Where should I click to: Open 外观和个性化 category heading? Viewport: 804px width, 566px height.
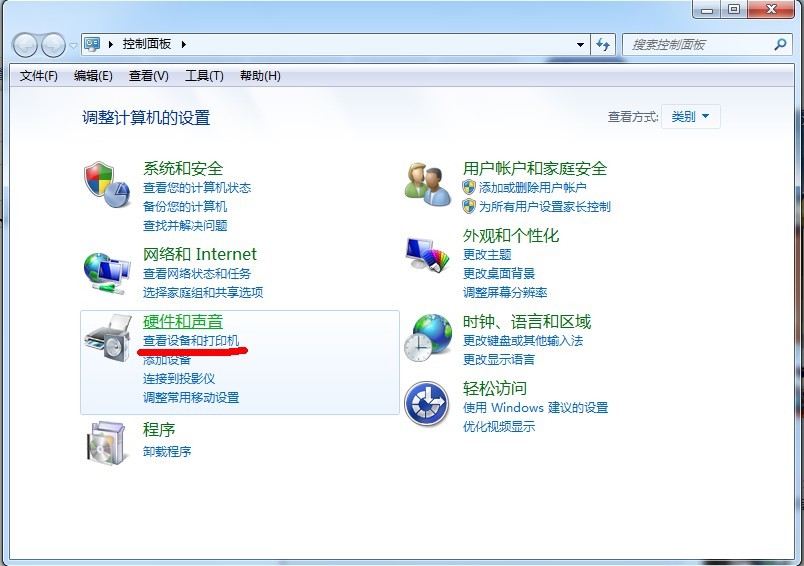tap(511, 235)
